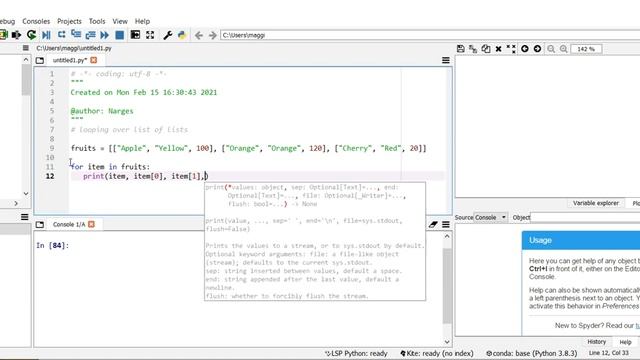This screenshot has width=640, height=360.
Task: Open the Tools menu
Action: point(97,21)
